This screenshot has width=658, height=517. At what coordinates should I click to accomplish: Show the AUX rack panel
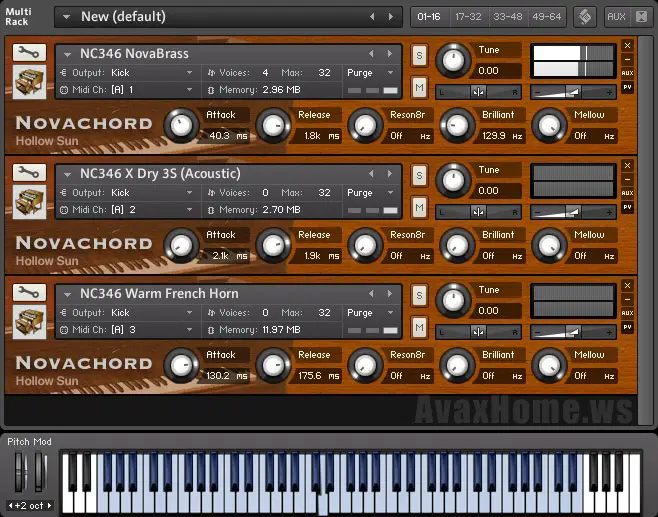(x=616, y=17)
